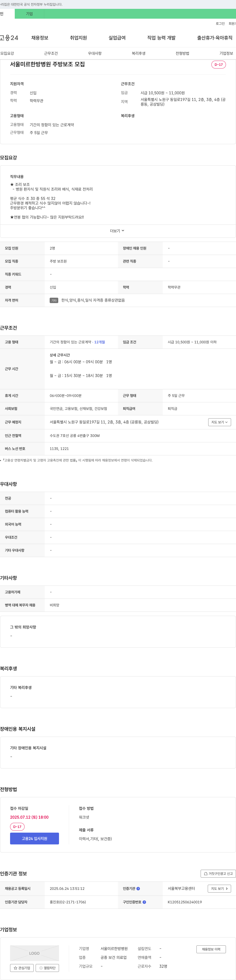Viewport: 236px width, 980px height.
Task: Select 수도권 7호선 공릉 4번출구 300M
Action: (x=74, y=436)
